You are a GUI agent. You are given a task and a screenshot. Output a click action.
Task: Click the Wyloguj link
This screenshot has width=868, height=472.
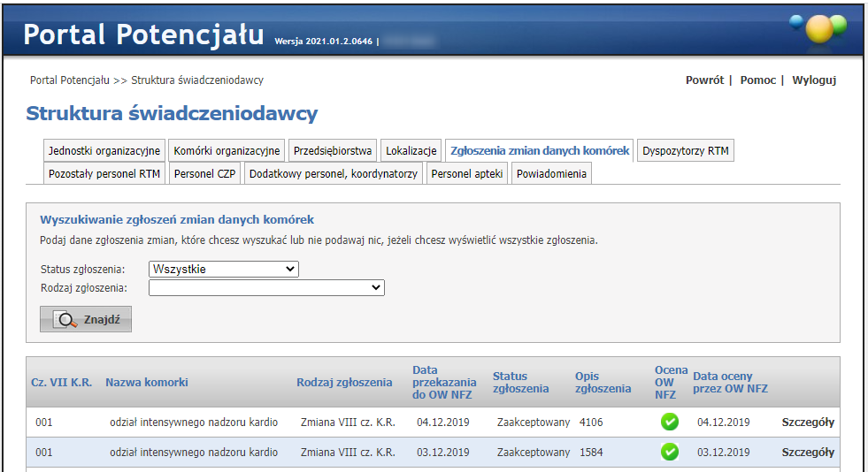(x=814, y=80)
